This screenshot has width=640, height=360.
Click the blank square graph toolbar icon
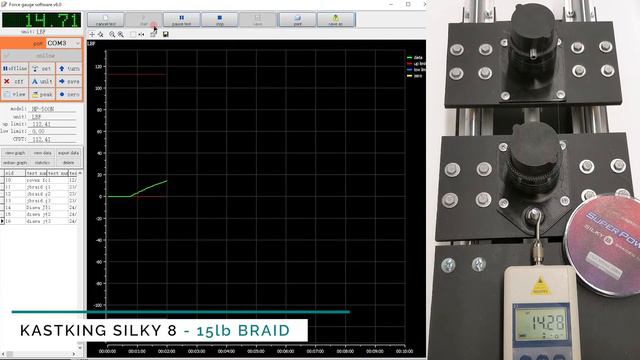[133, 35]
